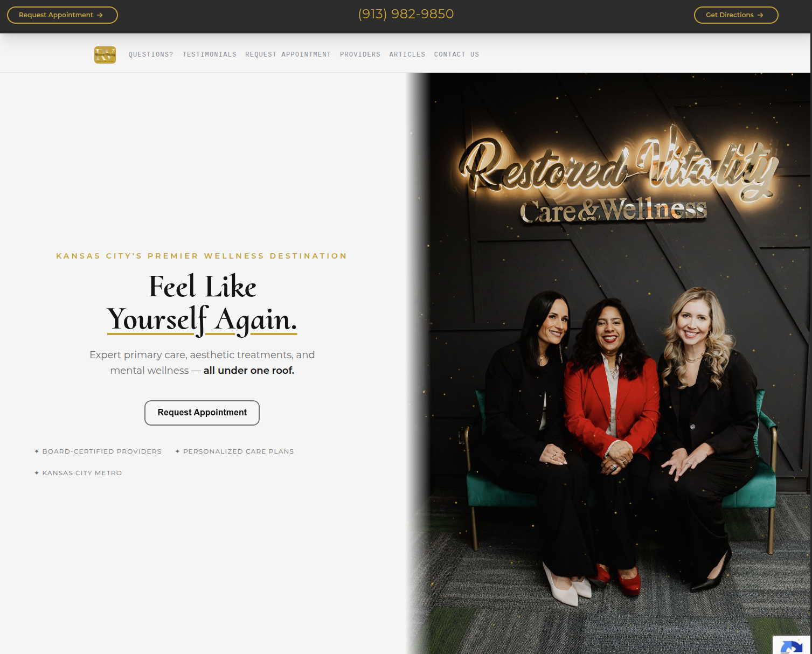
Task: Open the Questions? menu item
Action: coord(151,54)
